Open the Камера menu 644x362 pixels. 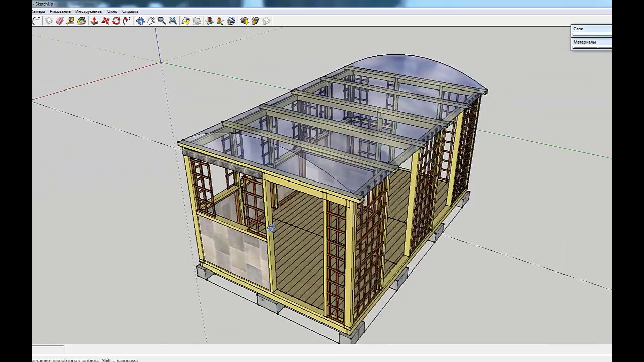[x=39, y=11]
